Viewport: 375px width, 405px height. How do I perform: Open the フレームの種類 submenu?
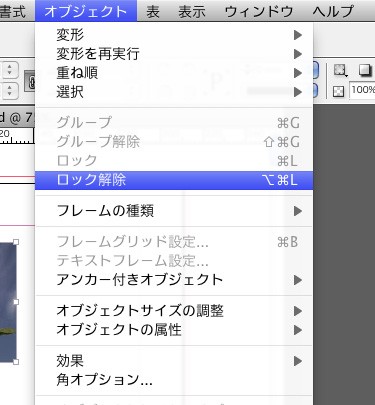tap(174, 211)
